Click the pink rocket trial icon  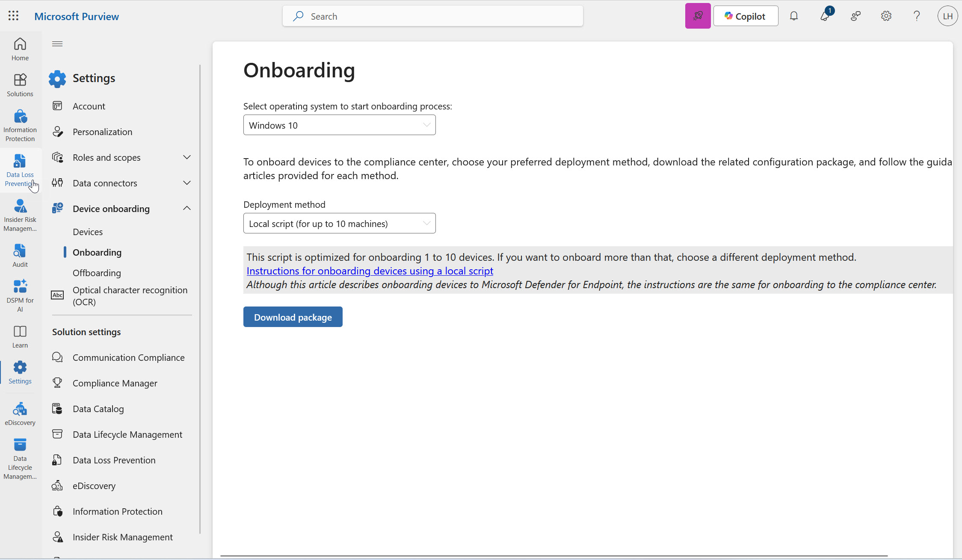698,16
